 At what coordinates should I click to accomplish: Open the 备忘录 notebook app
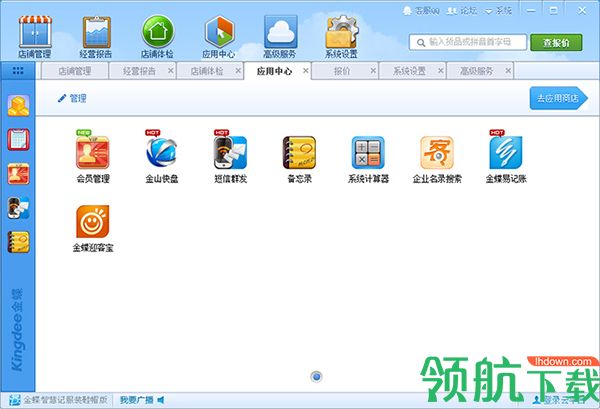tap(299, 159)
